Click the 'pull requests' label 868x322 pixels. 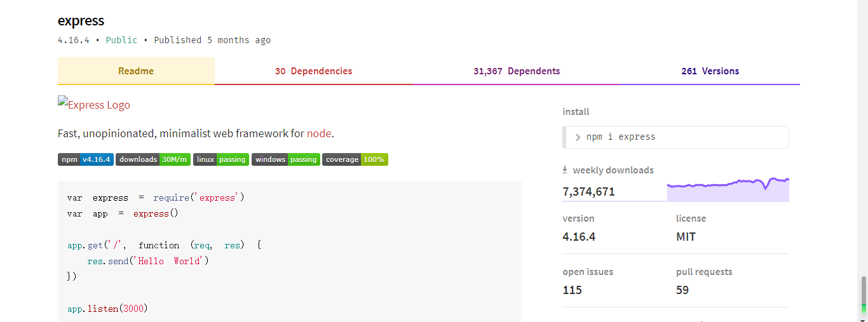coord(704,272)
